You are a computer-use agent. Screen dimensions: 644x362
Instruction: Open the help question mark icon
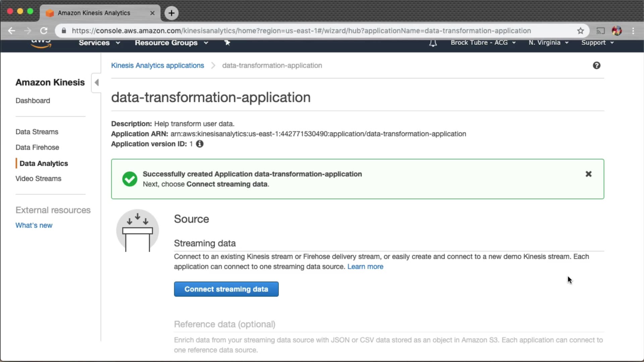596,65
